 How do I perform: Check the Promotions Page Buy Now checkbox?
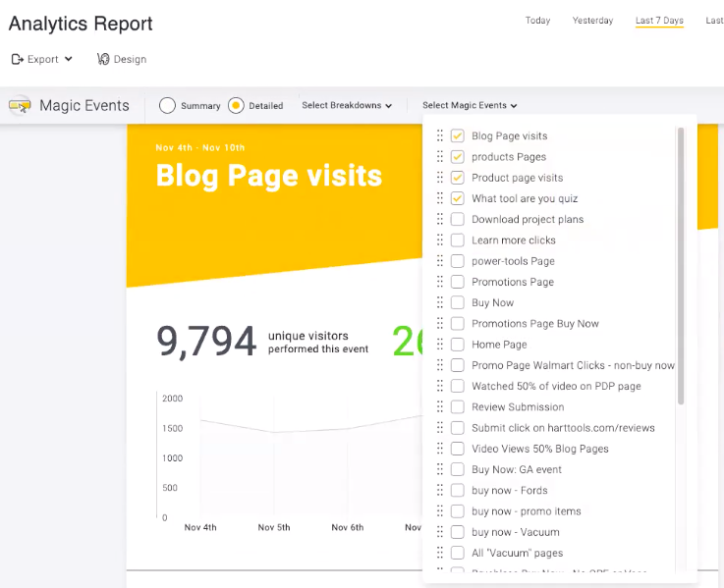click(x=457, y=323)
